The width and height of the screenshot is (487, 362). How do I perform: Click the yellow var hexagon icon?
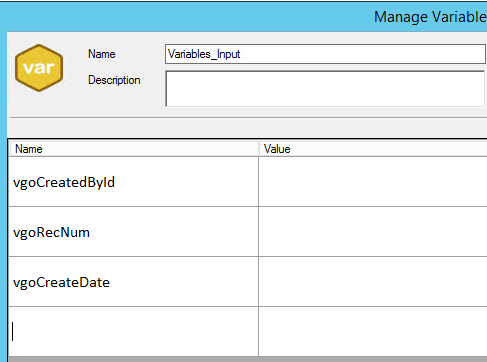[x=39, y=68]
